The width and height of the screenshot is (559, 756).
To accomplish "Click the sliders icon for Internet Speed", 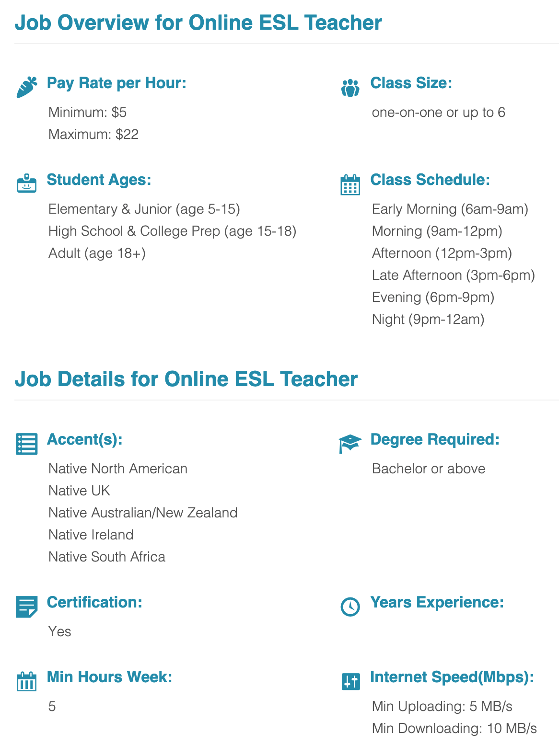I will (350, 681).
